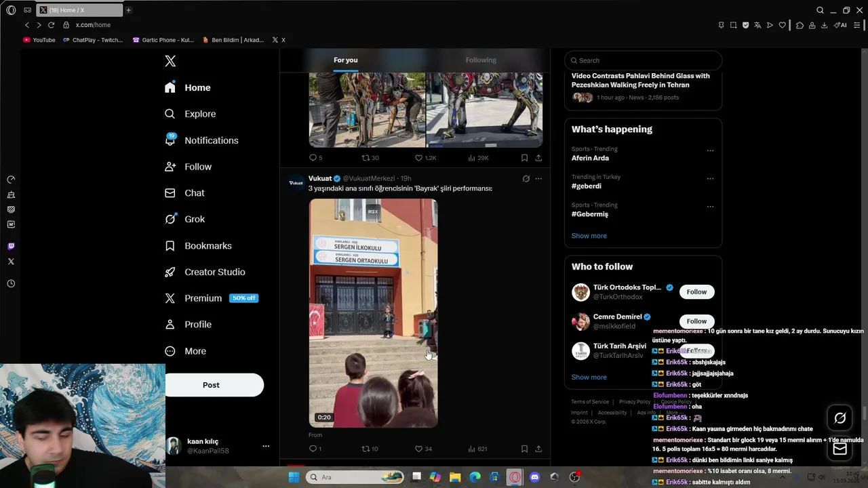Open Vukuat profile avatar

296,182
